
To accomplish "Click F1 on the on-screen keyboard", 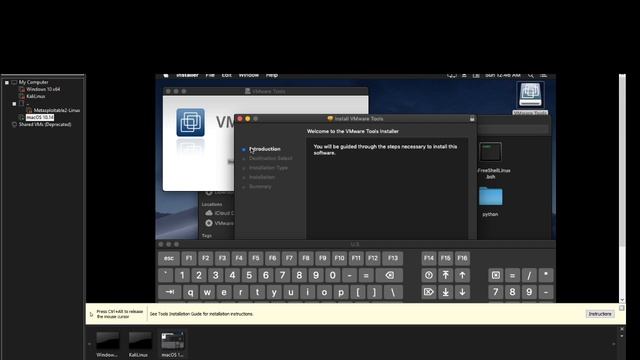I will click(189, 258).
